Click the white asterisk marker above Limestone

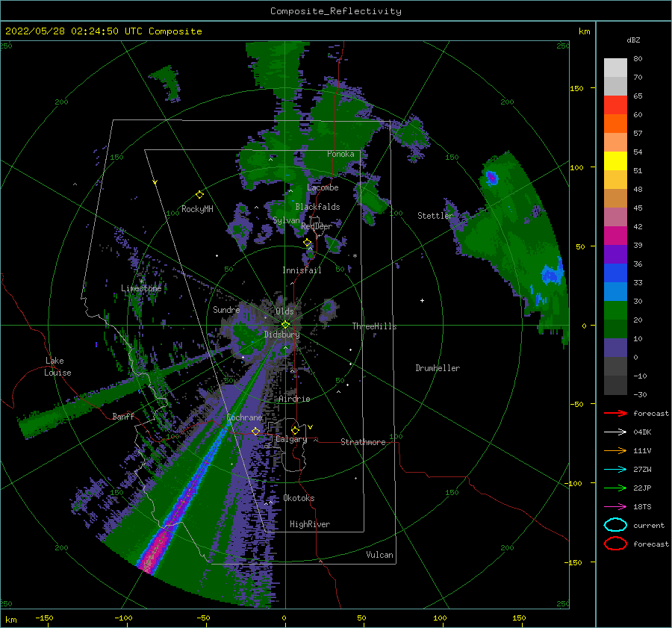[141, 282]
